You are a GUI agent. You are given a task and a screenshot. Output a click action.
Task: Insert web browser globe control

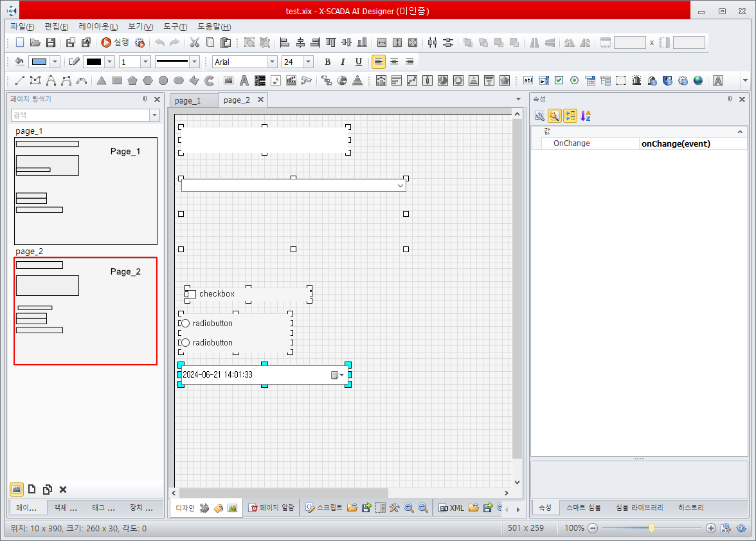point(698,80)
